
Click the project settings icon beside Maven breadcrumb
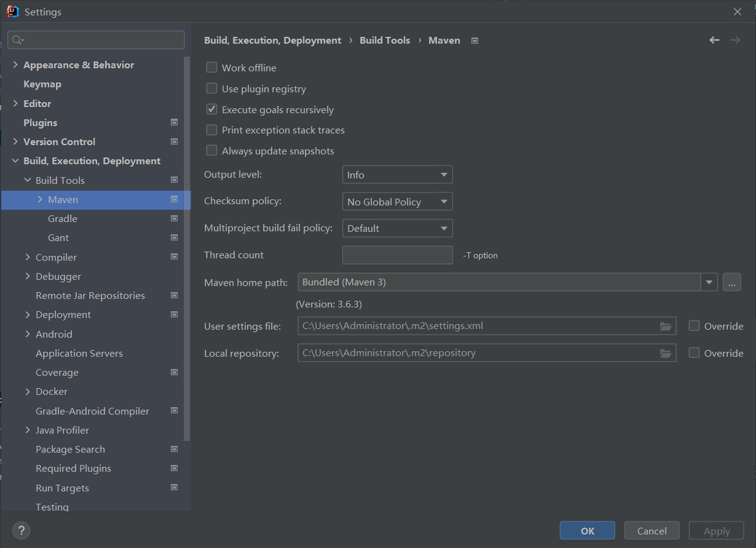474,41
